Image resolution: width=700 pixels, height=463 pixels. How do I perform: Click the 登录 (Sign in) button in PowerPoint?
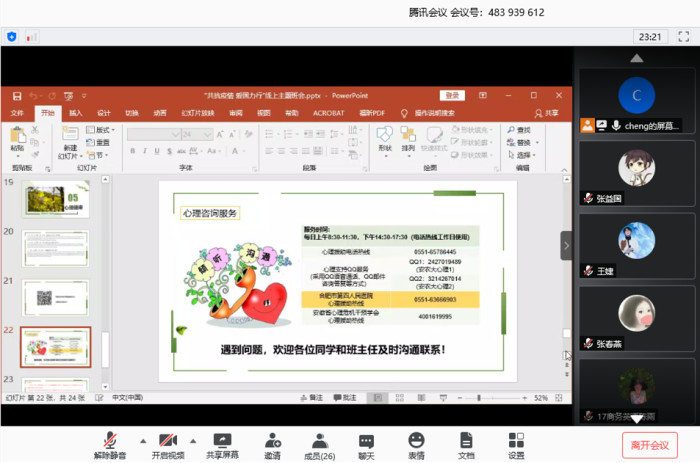click(x=451, y=95)
